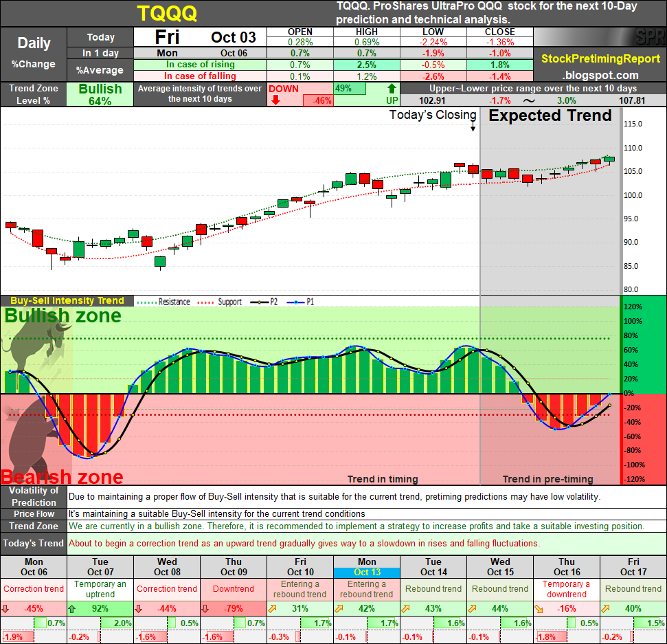This screenshot has width=667, height=644.
Task: Select the Thu Oct 09 column header
Action: [234, 567]
